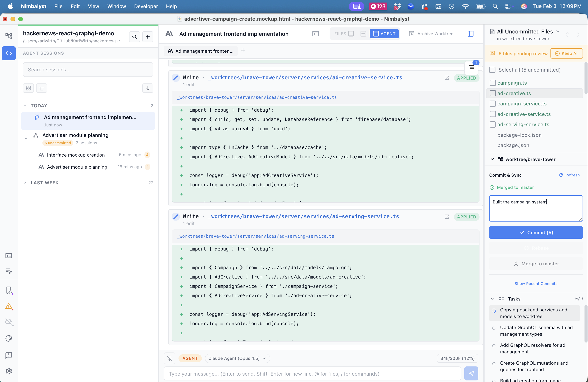
Task: Check Select all 5 uncommitted files
Action: 492,70
